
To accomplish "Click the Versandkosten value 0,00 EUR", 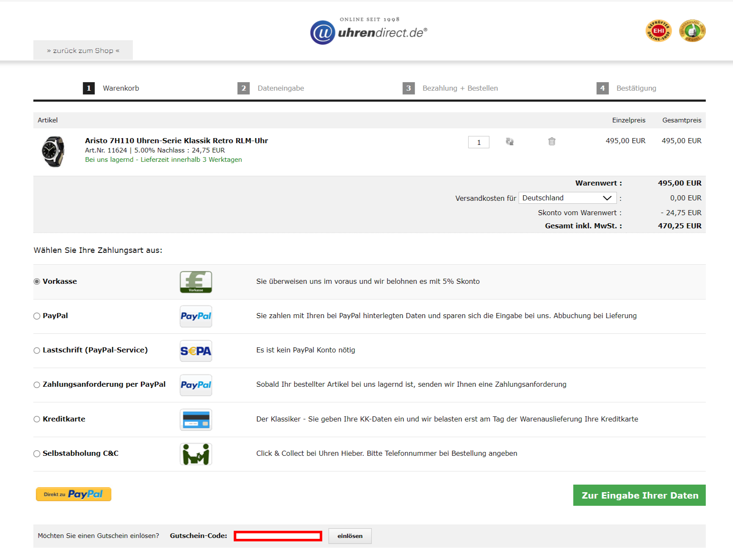I will [686, 198].
